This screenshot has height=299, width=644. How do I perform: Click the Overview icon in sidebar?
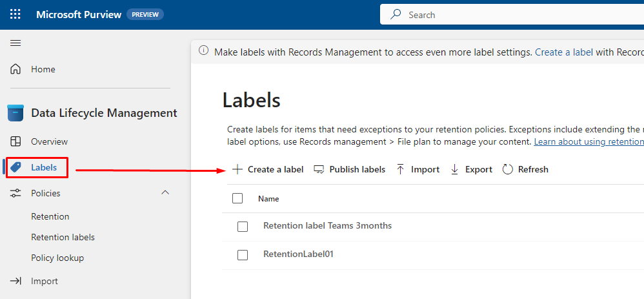[x=15, y=141]
